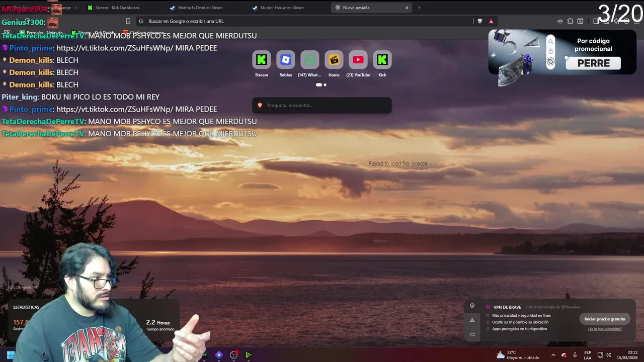Switch to second shortcut page dot
644x362 pixels.
coord(325,84)
